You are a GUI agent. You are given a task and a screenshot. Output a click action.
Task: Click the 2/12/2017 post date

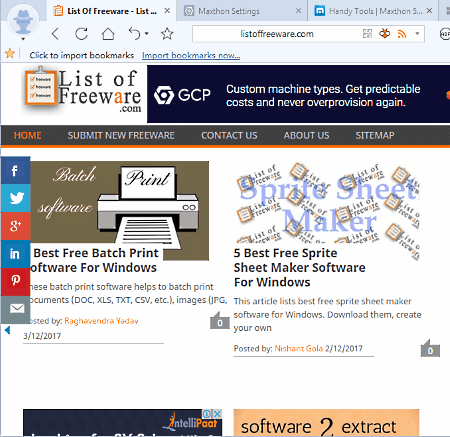tap(344, 348)
